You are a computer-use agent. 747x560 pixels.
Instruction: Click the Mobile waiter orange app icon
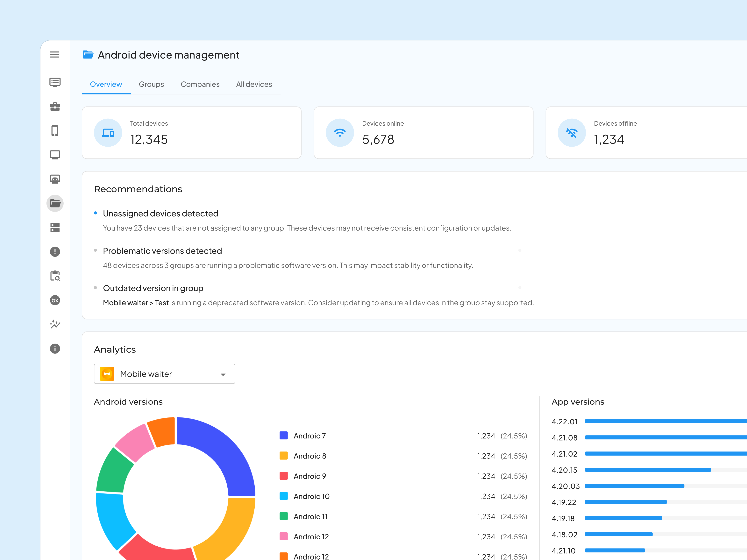click(107, 374)
